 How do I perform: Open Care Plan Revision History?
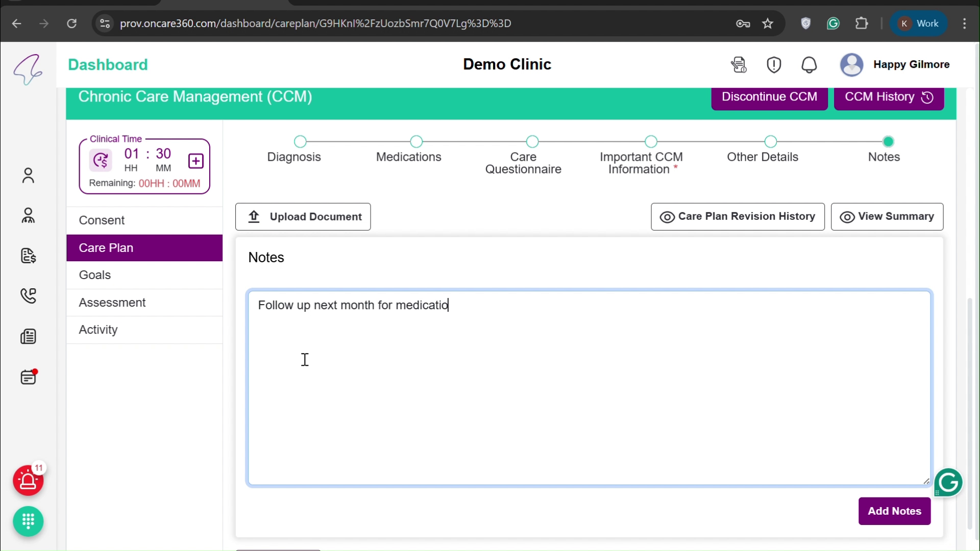(x=738, y=216)
